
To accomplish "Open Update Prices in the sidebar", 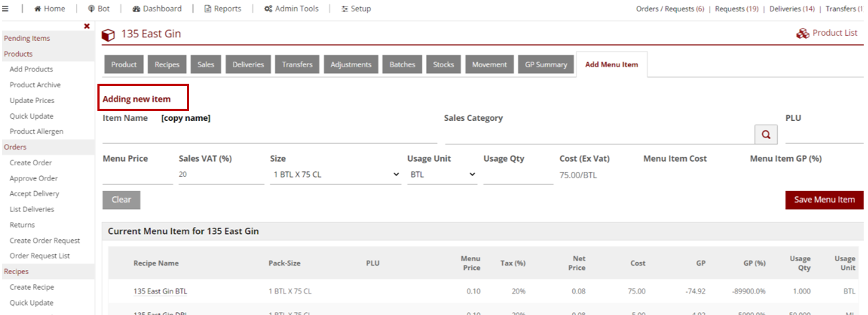I will tap(32, 100).
